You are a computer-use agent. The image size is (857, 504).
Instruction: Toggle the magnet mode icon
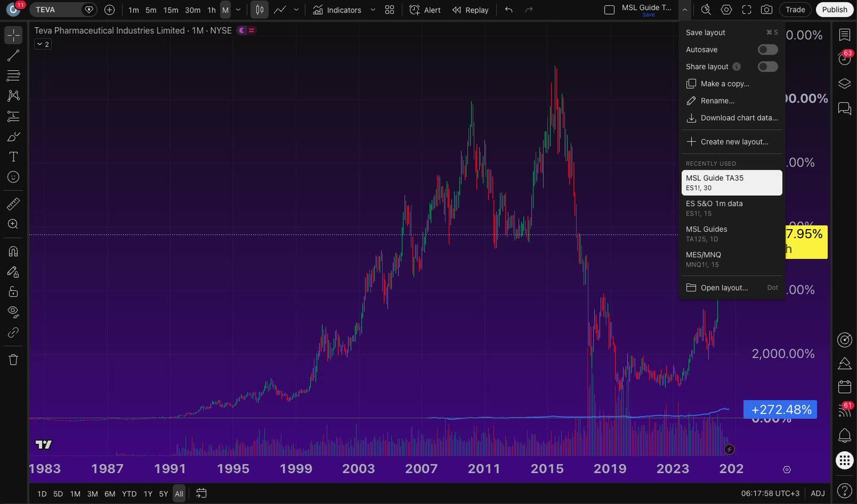point(13,251)
